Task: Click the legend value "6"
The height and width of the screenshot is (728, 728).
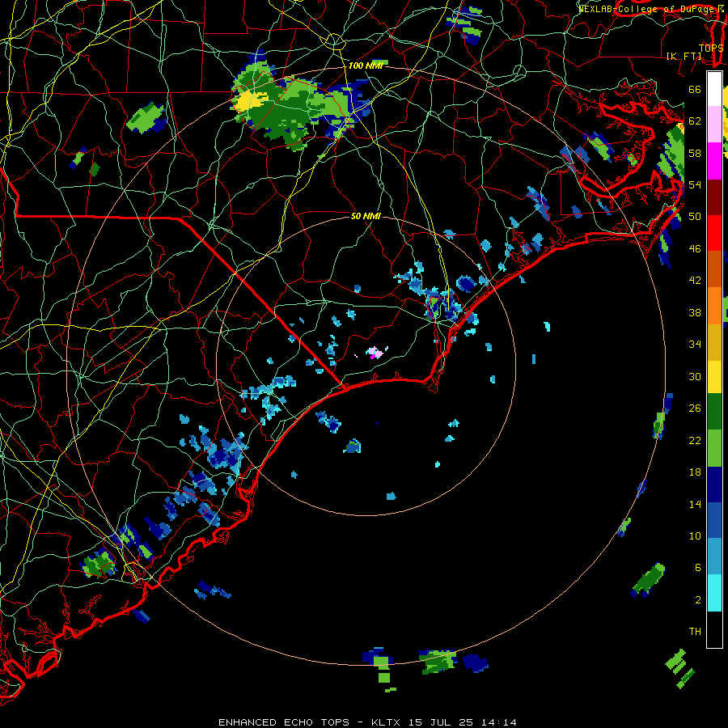Action: pyautogui.click(x=697, y=567)
